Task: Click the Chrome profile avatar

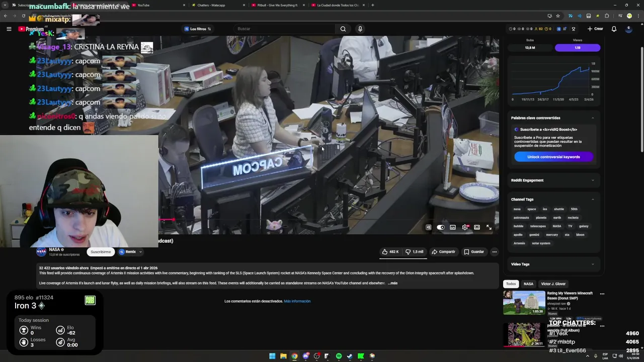Action: [x=629, y=16]
